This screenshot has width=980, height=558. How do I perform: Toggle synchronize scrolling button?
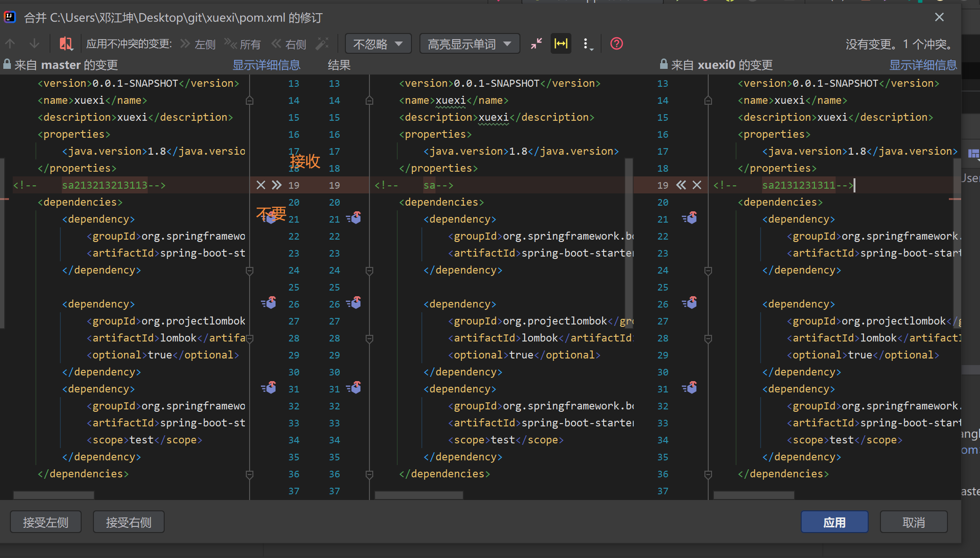point(561,44)
